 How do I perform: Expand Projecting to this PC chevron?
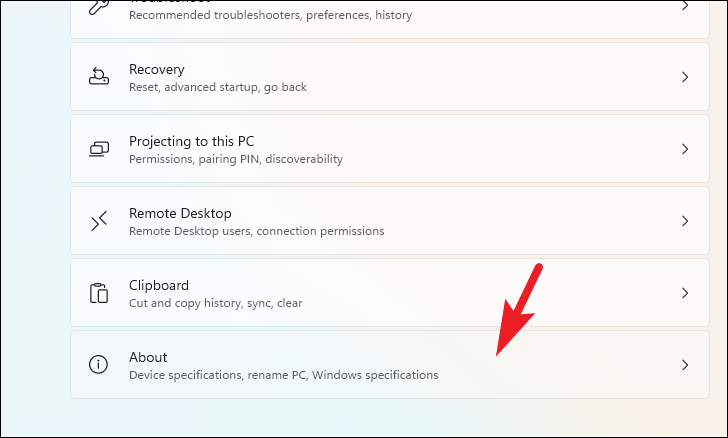pyautogui.click(x=685, y=149)
